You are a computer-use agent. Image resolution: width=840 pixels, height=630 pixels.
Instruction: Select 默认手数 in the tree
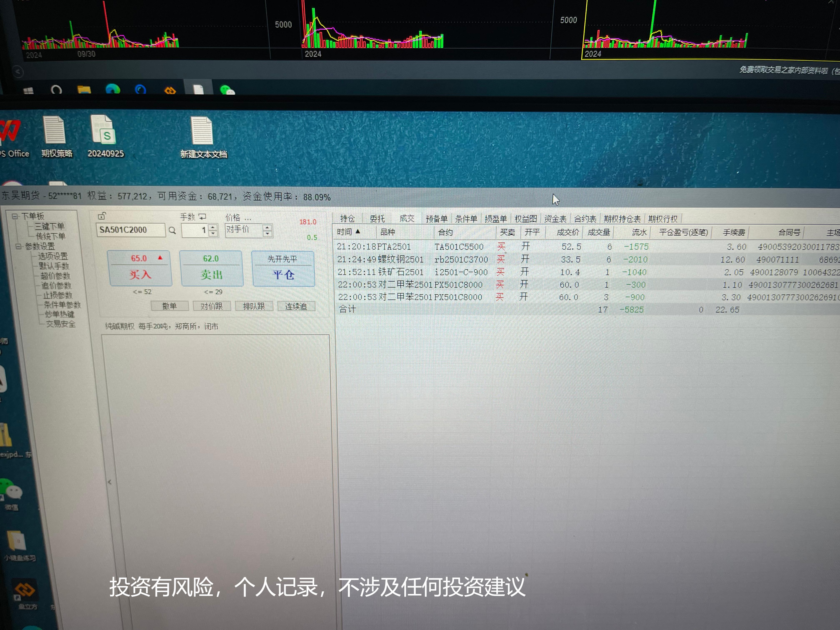(x=54, y=266)
